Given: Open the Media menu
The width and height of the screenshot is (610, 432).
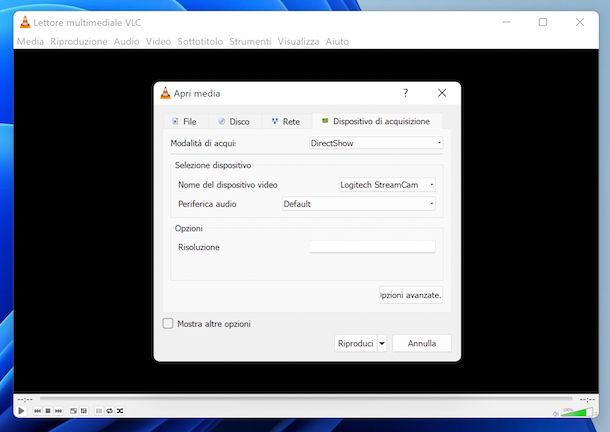Looking at the screenshot, I should click(x=30, y=41).
